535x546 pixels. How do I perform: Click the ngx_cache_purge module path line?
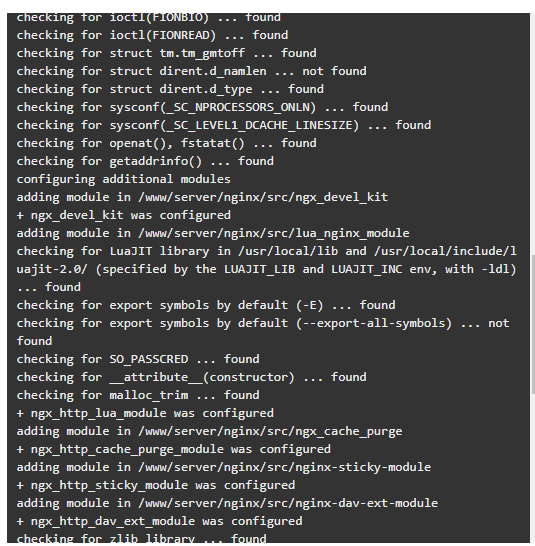(x=209, y=431)
